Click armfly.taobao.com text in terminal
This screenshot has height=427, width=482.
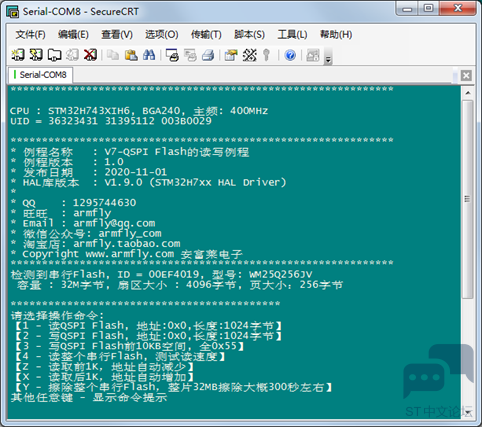coord(127,244)
